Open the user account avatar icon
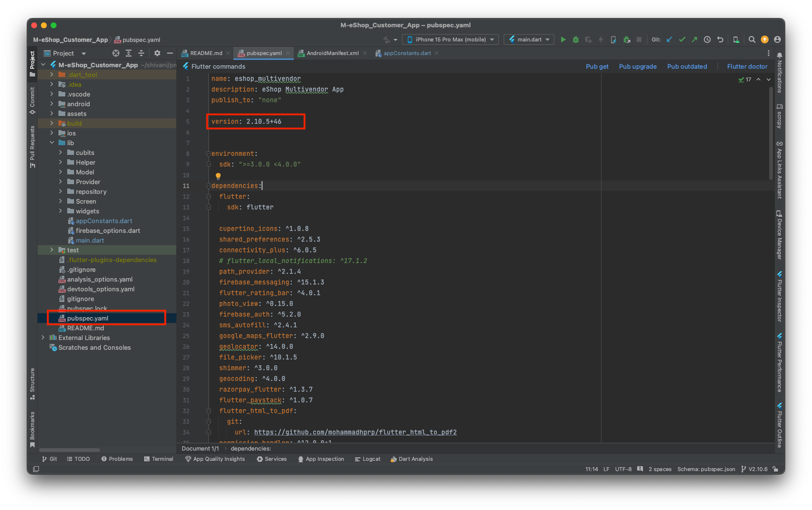812x510 pixels. 777,39
